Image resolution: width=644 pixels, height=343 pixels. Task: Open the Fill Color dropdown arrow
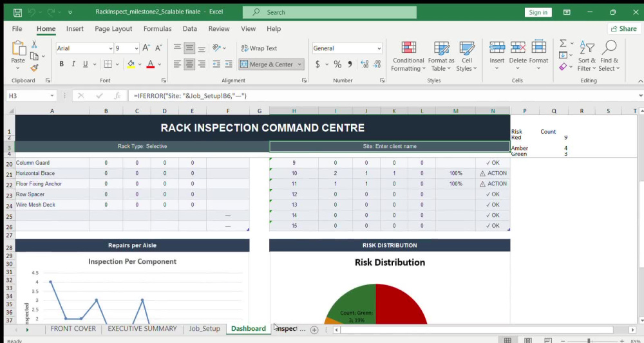click(140, 64)
